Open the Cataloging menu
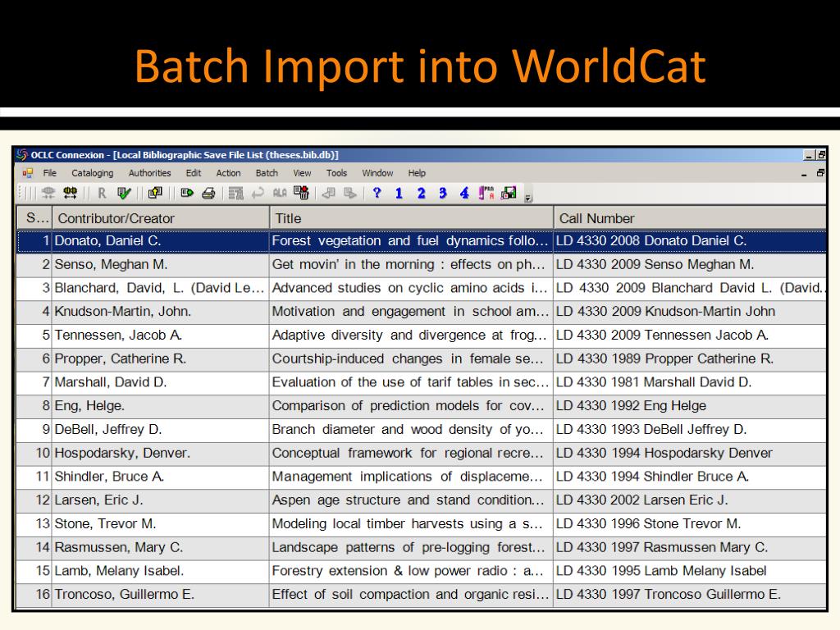Viewport: 840px width, 630px height. click(x=93, y=173)
